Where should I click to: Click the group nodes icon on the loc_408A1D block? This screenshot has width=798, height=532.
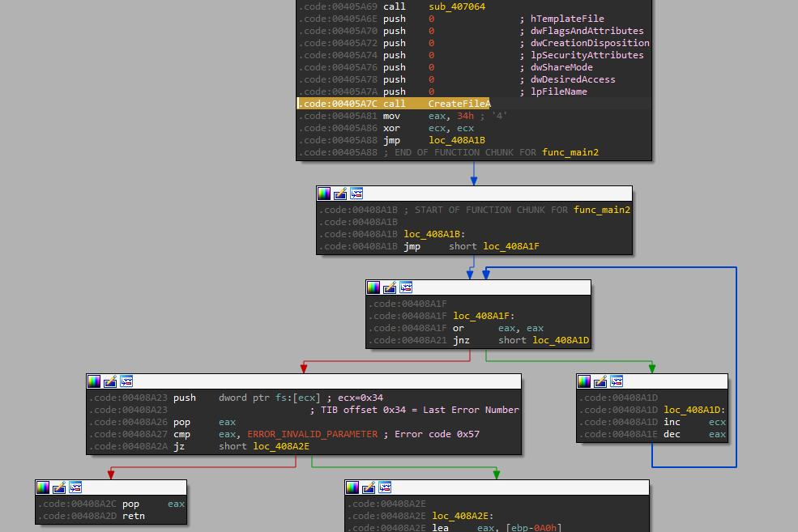(617, 381)
